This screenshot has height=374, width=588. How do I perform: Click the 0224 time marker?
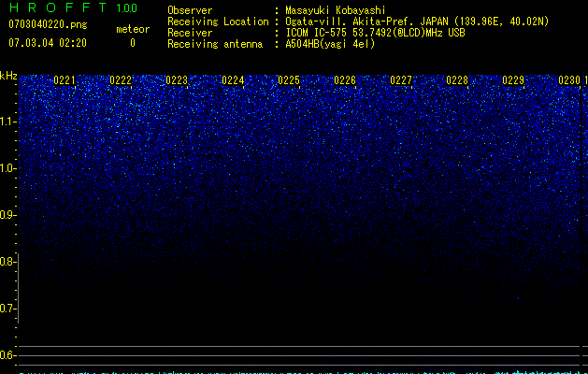[233, 80]
